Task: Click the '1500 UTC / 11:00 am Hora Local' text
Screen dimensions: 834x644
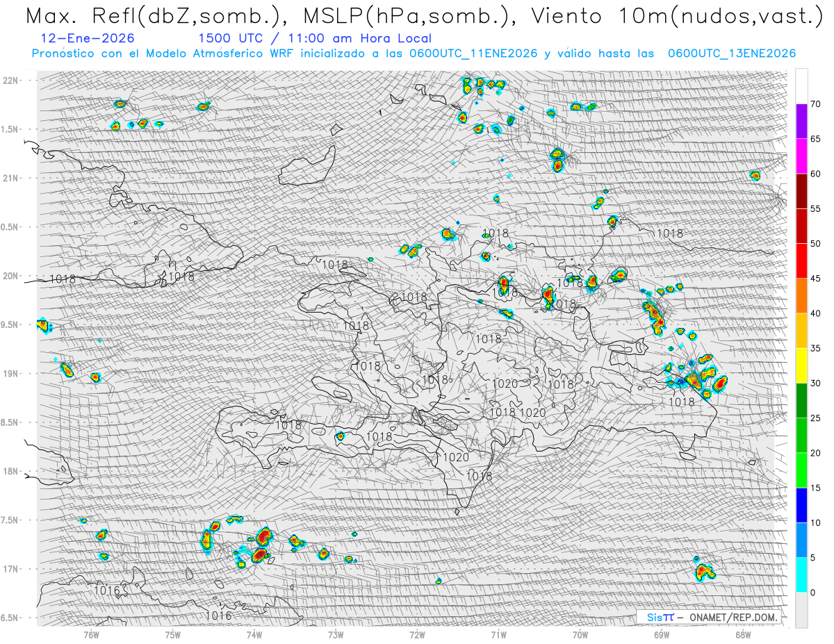Action: tap(315, 38)
